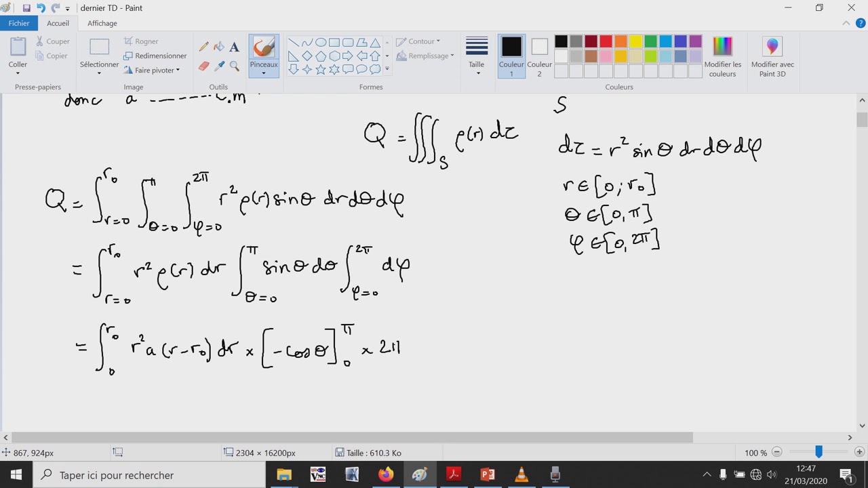Open the Sélectionner dropdown arrow
868x488 pixels.
99,73
